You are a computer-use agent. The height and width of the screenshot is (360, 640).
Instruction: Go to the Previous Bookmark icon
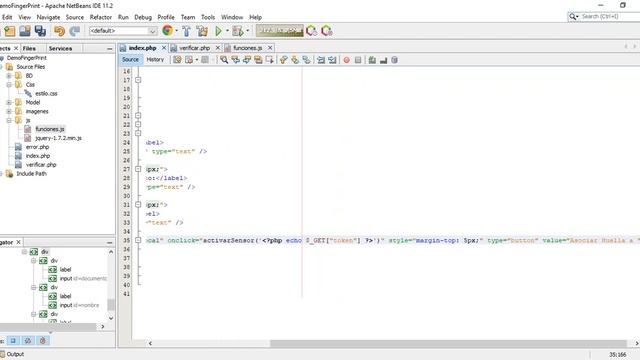(x=284, y=60)
